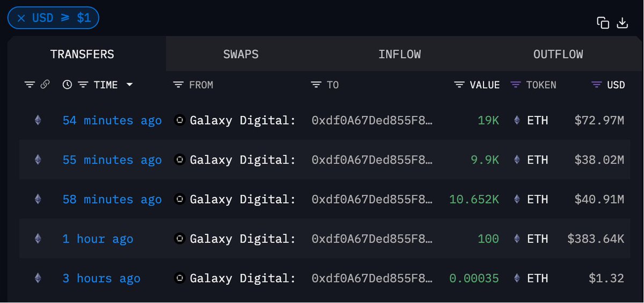644x303 pixels.
Task: Click the clock icon beside TIME
Action: (67, 84)
